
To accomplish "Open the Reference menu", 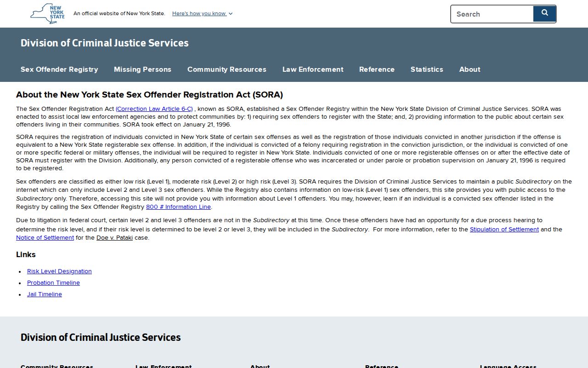I will [x=377, y=69].
